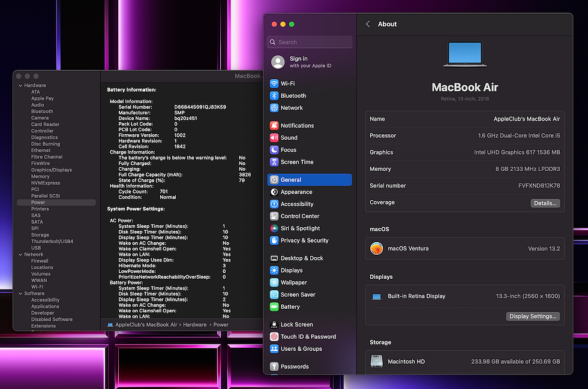
Task: Open Screen Time hourglass icon
Action: [x=274, y=162]
